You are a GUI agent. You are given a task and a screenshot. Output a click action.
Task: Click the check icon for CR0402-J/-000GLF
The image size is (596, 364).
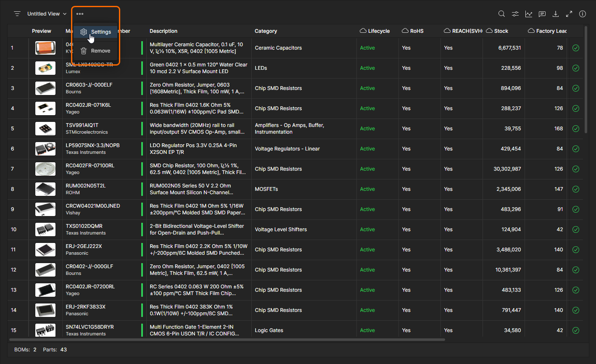(576, 270)
